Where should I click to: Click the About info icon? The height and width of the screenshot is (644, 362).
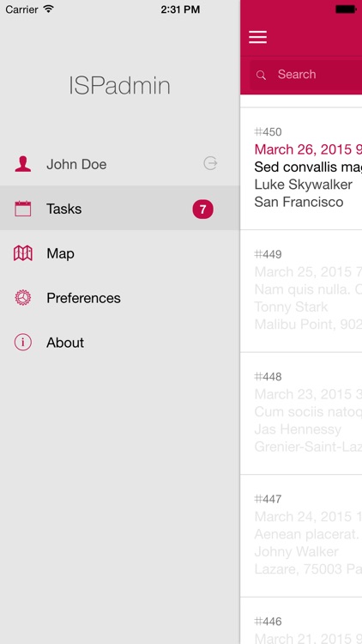(23, 342)
